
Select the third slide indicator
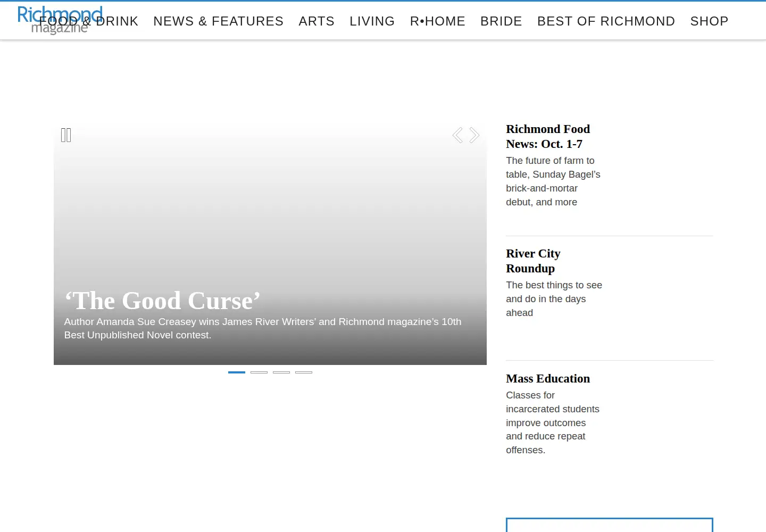(x=281, y=372)
